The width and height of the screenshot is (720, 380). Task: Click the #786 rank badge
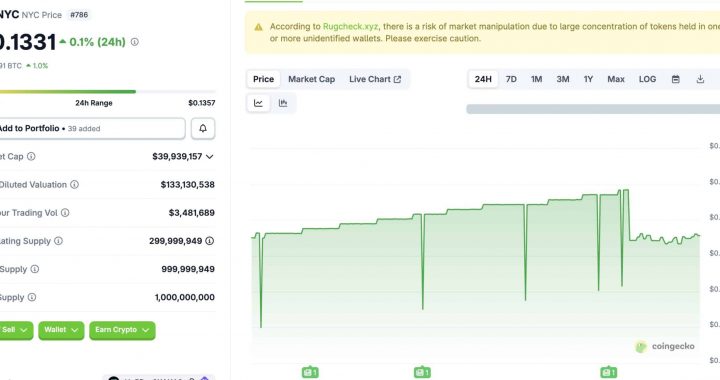[x=79, y=15]
